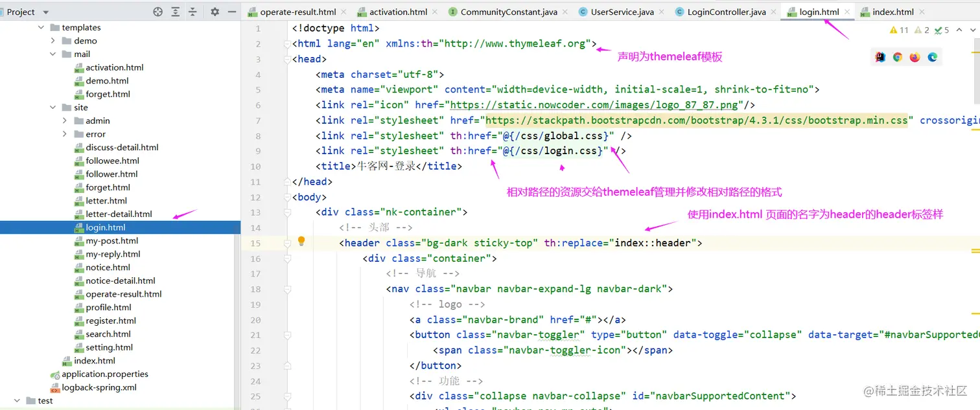Viewport: 980px width, 410px height.
Task: Click the Expand All icon in Project panel
Action: point(176,12)
